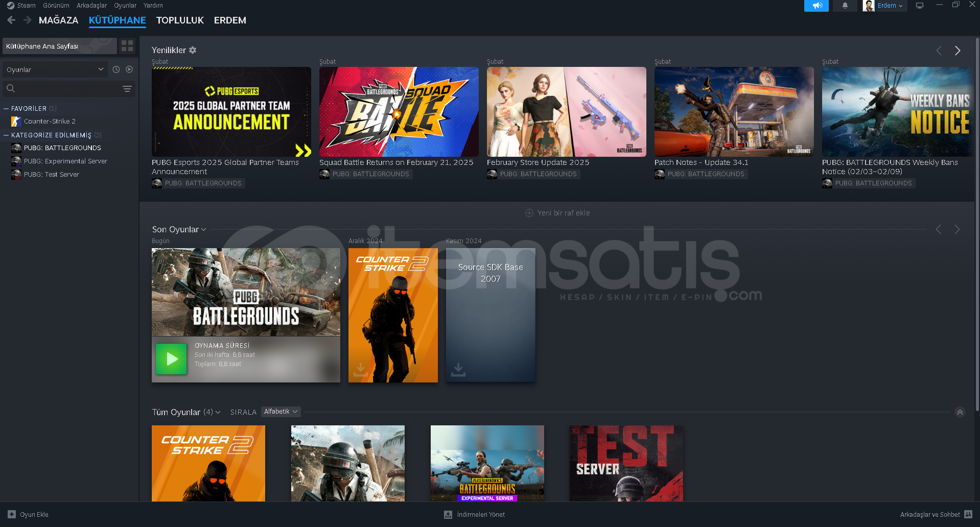
Task: Collapse Tüm Oyunlar shelf arrow icon
Action: 960,412
